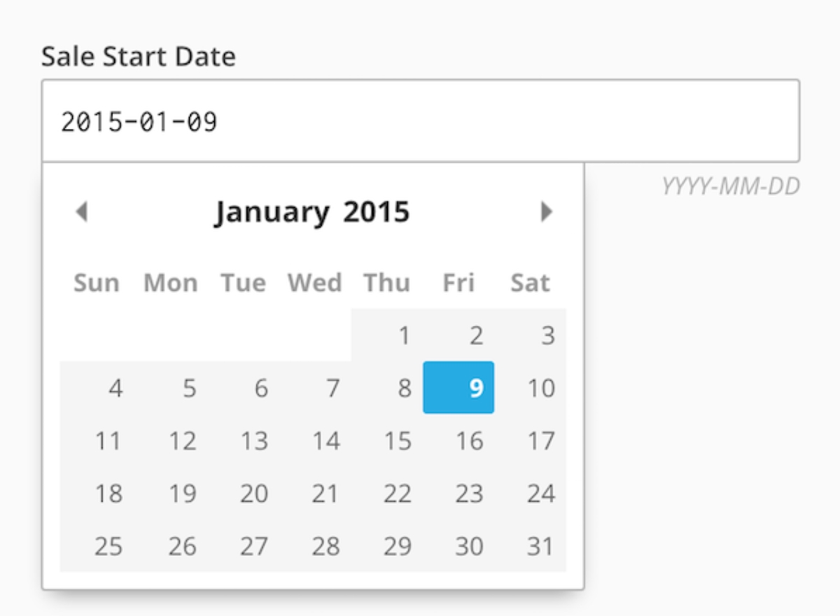
Task: Pick day 27 under Tue column
Action: (x=243, y=545)
